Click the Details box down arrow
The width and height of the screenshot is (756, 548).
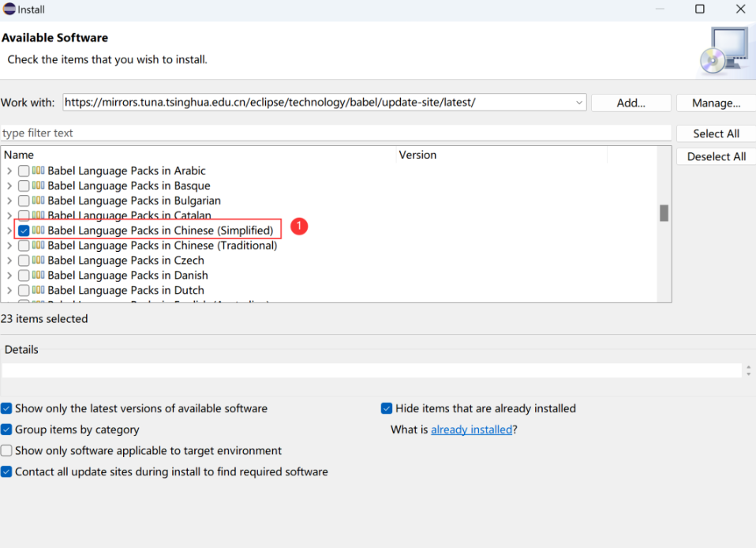tap(748, 373)
